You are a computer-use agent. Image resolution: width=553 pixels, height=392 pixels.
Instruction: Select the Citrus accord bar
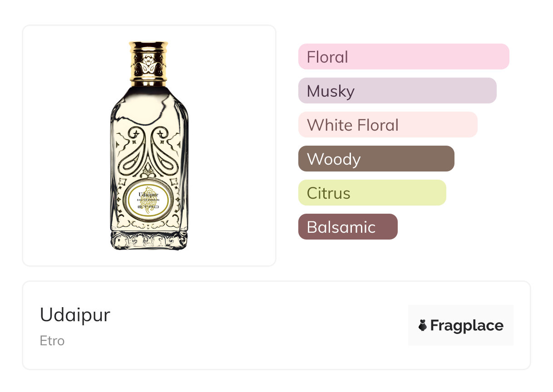pos(372,193)
